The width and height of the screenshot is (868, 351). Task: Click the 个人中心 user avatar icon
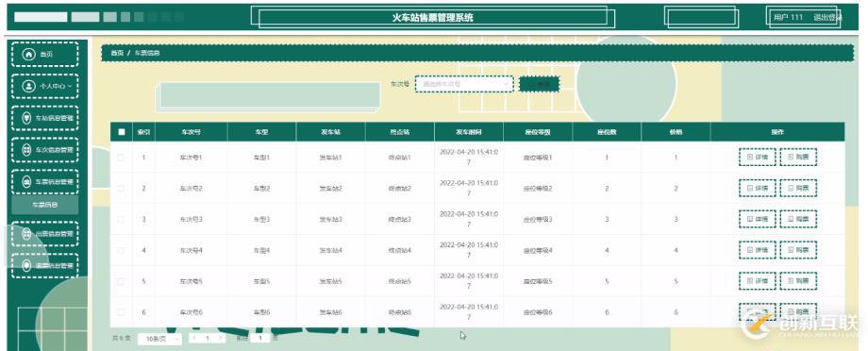coord(28,87)
